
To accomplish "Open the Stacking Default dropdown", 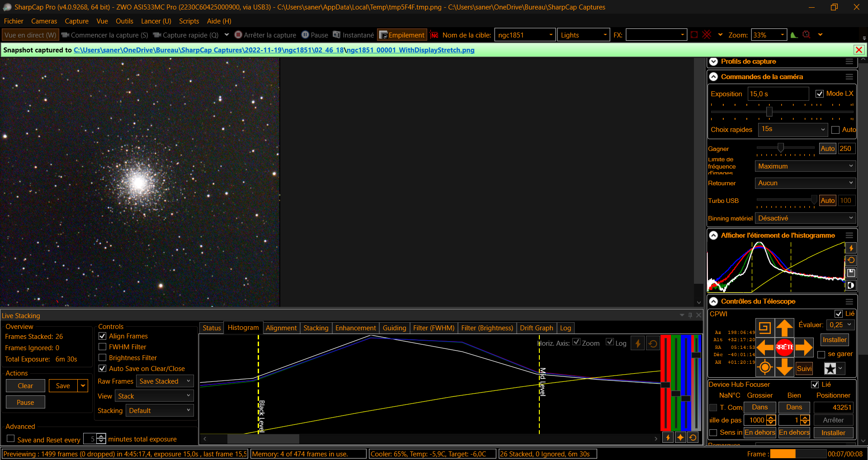I will click(x=160, y=410).
